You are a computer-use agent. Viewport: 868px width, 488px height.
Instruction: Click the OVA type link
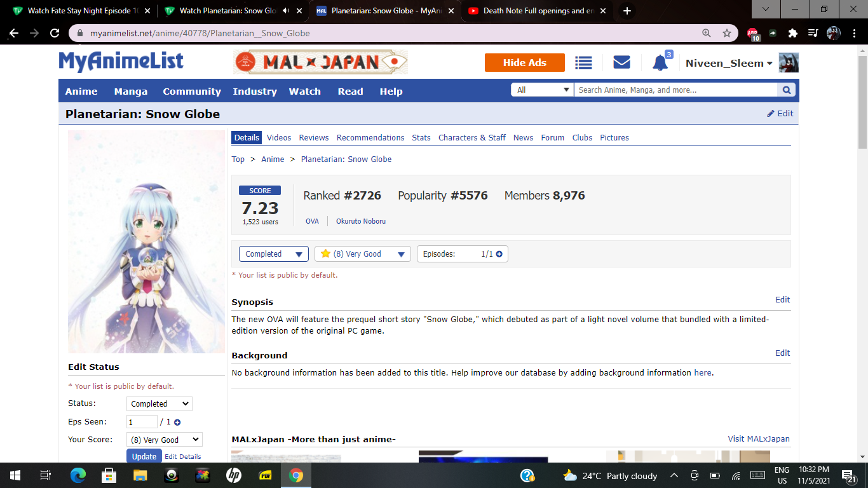tap(312, 221)
